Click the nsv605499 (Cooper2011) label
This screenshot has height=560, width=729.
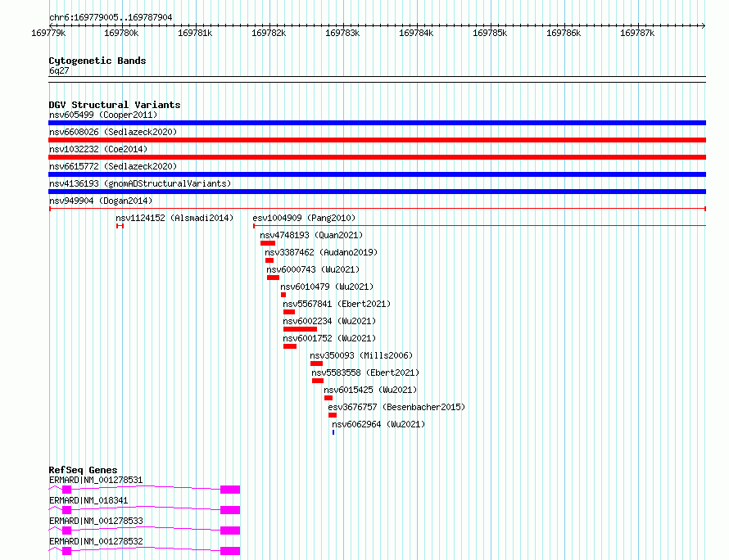coord(103,115)
